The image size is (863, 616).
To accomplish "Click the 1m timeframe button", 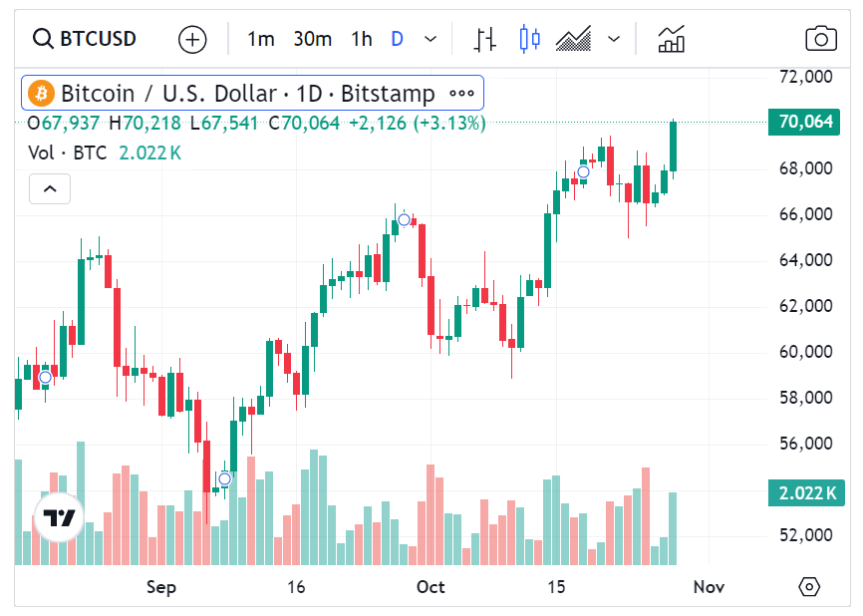I will point(261,39).
